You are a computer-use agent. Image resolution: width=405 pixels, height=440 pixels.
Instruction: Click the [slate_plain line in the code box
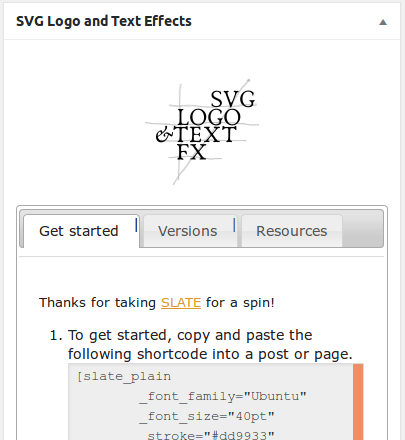tap(124, 377)
